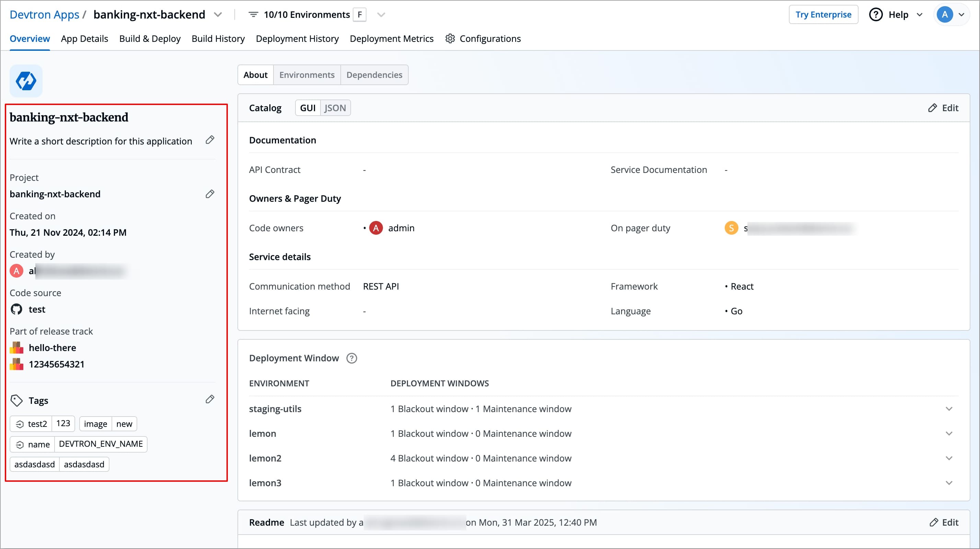The width and height of the screenshot is (980, 549).
Task: Click the banking-nxt-backend project name value
Action: (55, 194)
